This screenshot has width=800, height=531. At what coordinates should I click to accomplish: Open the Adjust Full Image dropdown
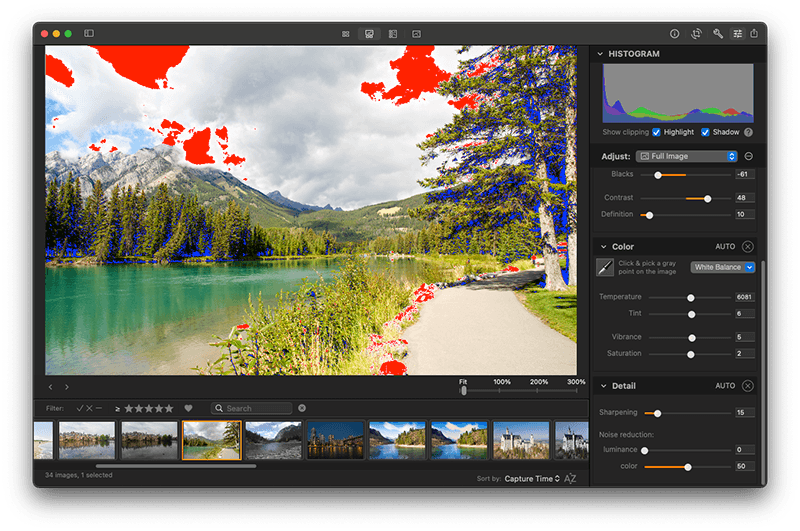687,156
